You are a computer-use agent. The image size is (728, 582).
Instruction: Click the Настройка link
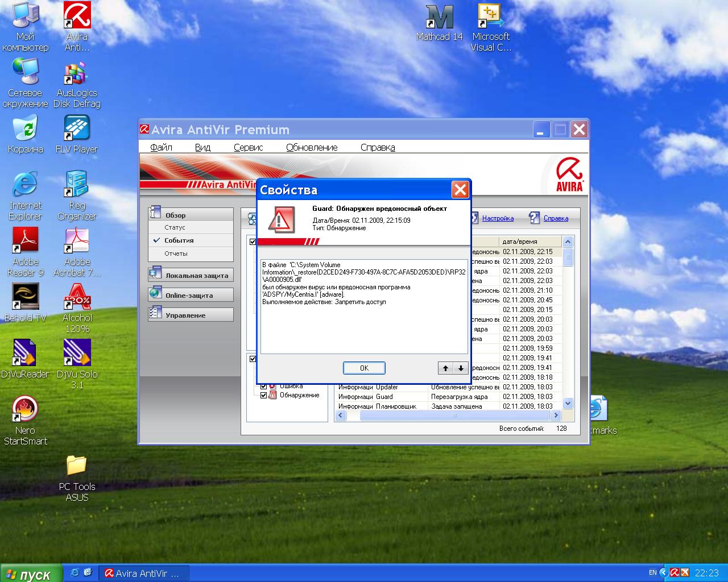[x=497, y=218]
